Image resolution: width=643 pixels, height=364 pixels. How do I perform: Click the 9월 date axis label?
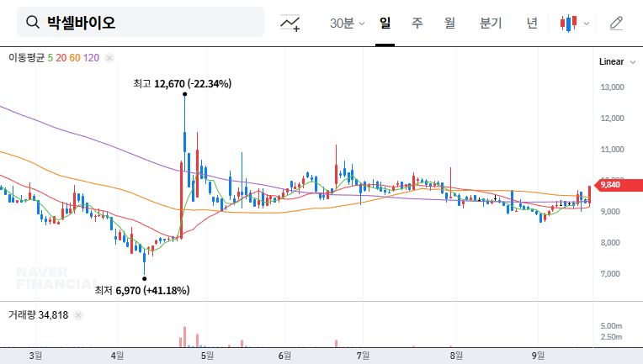pos(538,356)
